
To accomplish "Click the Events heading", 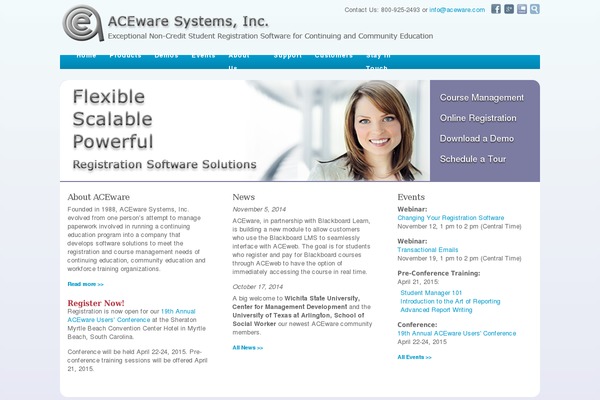I will pyautogui.click(x=411, y=197).
